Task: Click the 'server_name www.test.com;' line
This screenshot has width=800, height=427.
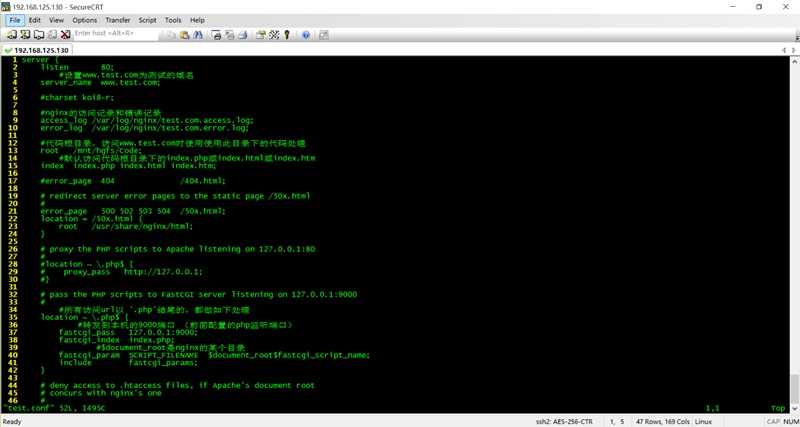Action: pyautogui.click(x=101, y=82)
